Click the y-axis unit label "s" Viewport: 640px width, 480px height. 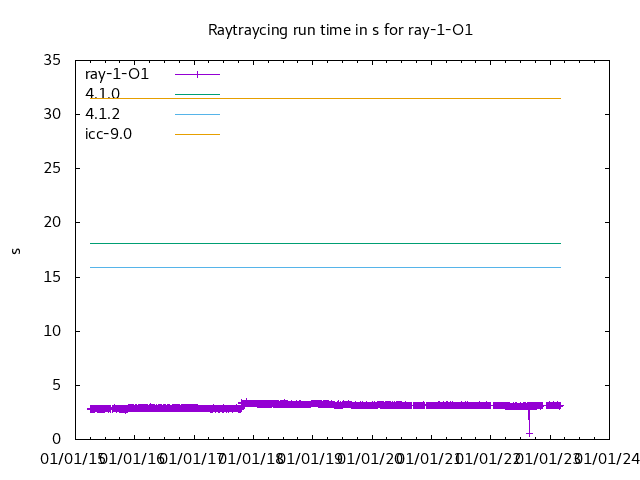click(16, 250)
